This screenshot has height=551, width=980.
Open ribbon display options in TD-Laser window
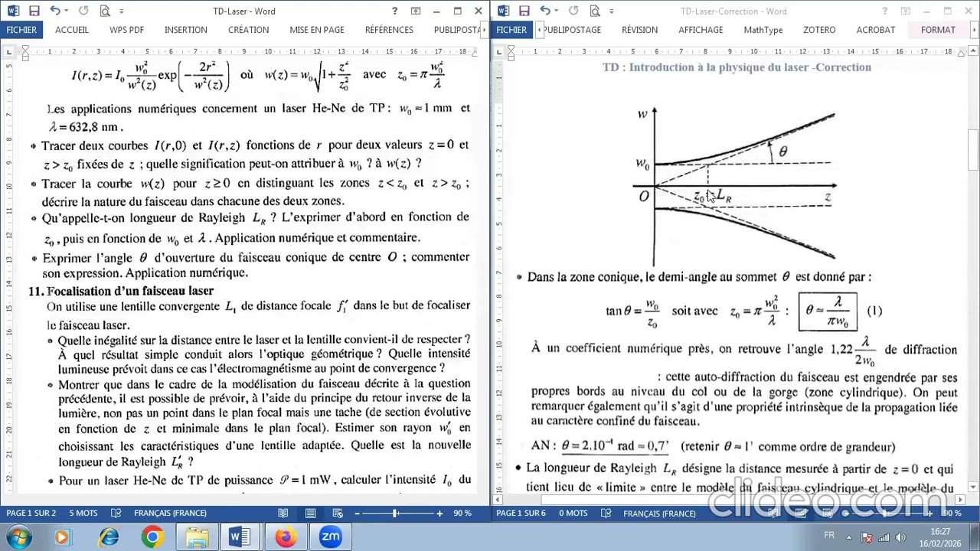(415, 11)
